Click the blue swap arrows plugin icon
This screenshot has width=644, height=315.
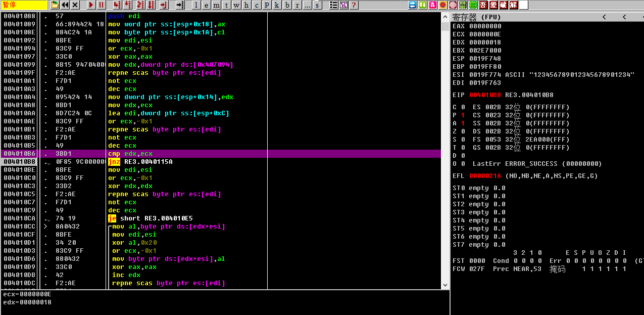click(x=413, y=5)
